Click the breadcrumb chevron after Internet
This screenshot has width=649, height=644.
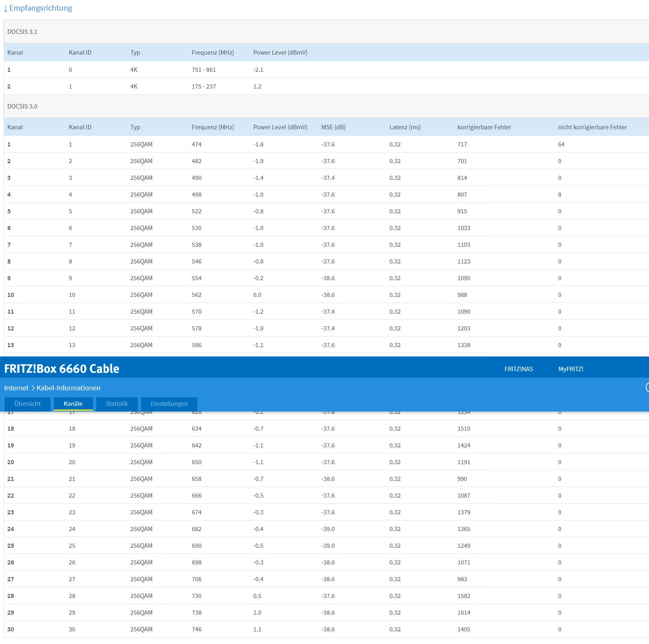(33, 388)
